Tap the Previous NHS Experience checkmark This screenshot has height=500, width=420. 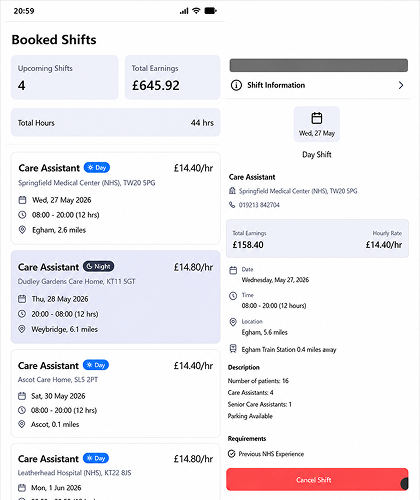pyautogui.click(x=232, y=454)
